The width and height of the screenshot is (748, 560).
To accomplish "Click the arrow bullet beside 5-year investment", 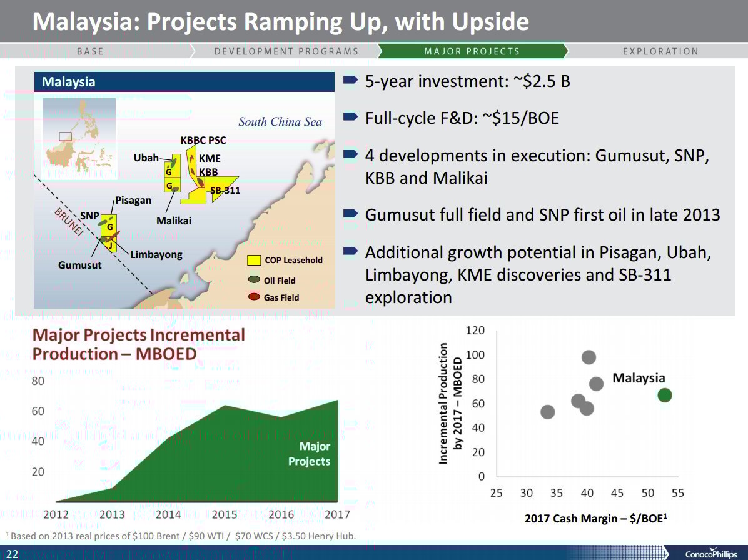I will tap(351, 81).
